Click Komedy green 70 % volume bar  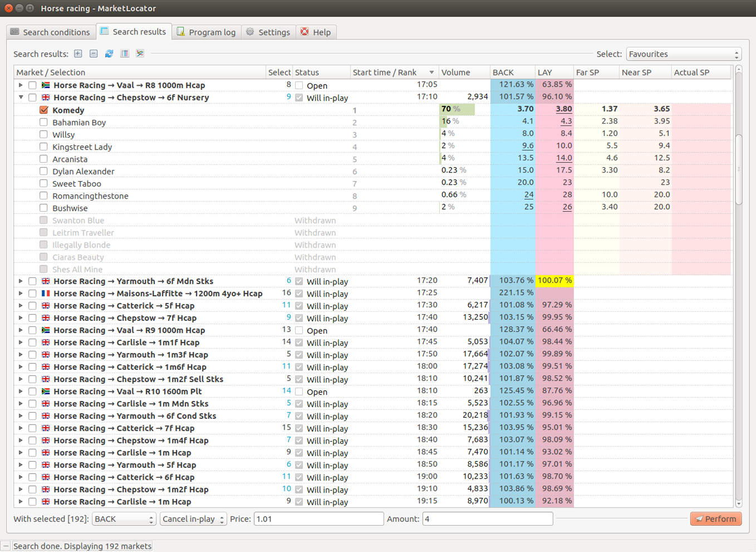coord(457,109)
